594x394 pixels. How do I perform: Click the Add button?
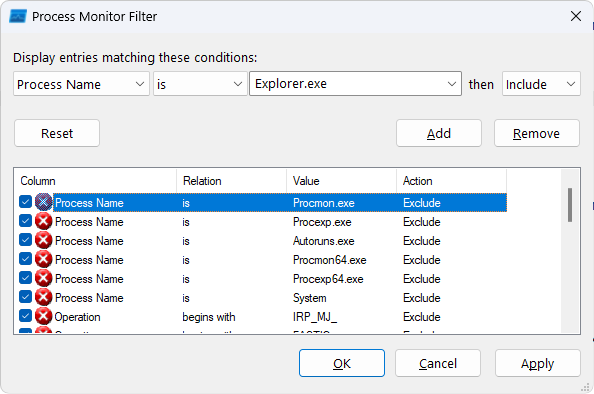439,133
